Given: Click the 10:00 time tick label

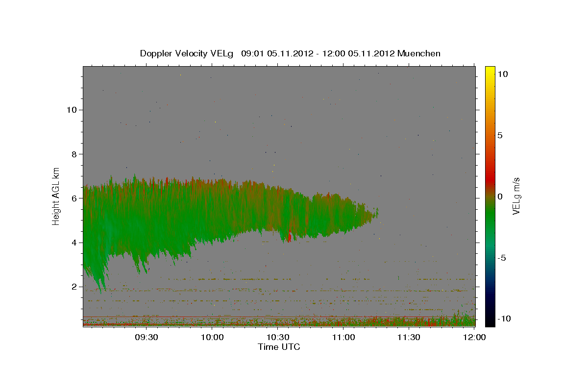Looking at the screenshot, I should pos(212,338).
